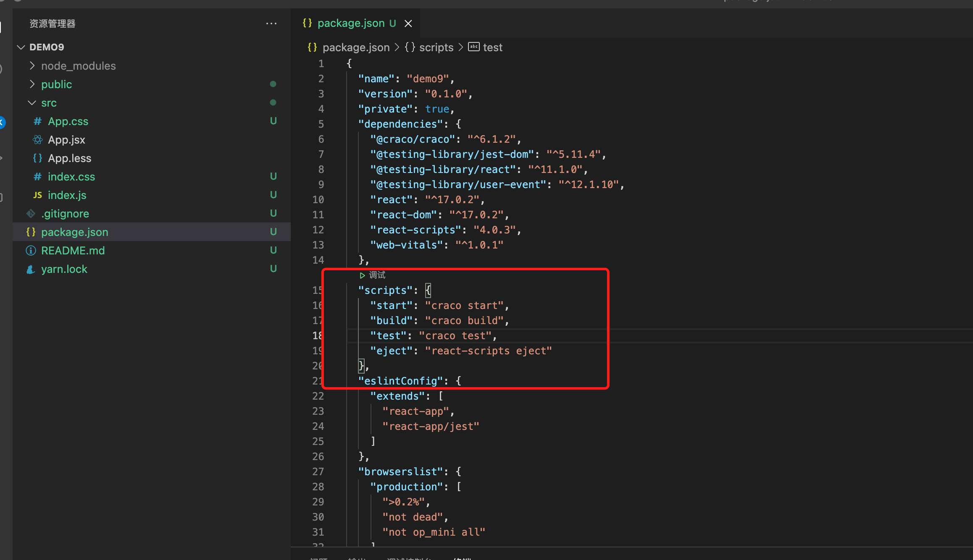Select test symbol in breadcrumb
This screenshot has width=973, height=560.
pyautogui.click(x=492, y=47)
